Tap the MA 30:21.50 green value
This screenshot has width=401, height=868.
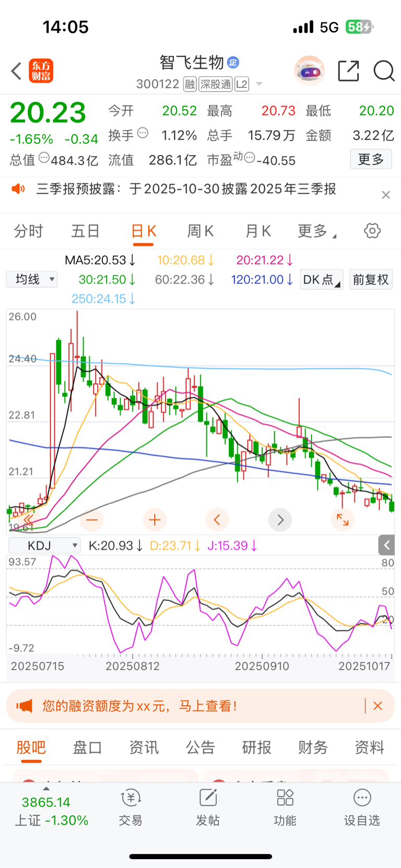[107, 279]
